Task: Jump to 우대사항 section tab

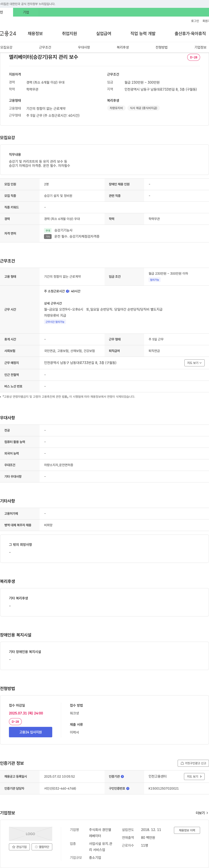Action: click(84, 47)
